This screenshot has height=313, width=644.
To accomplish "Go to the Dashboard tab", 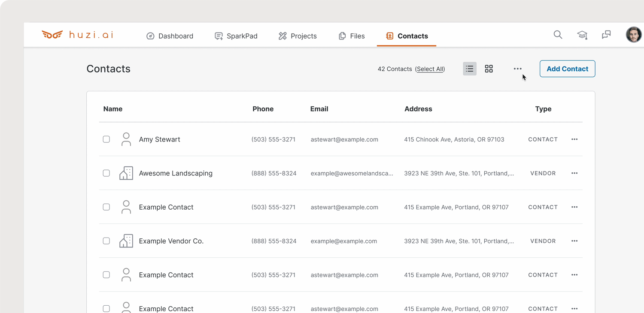I will point(170,36).
